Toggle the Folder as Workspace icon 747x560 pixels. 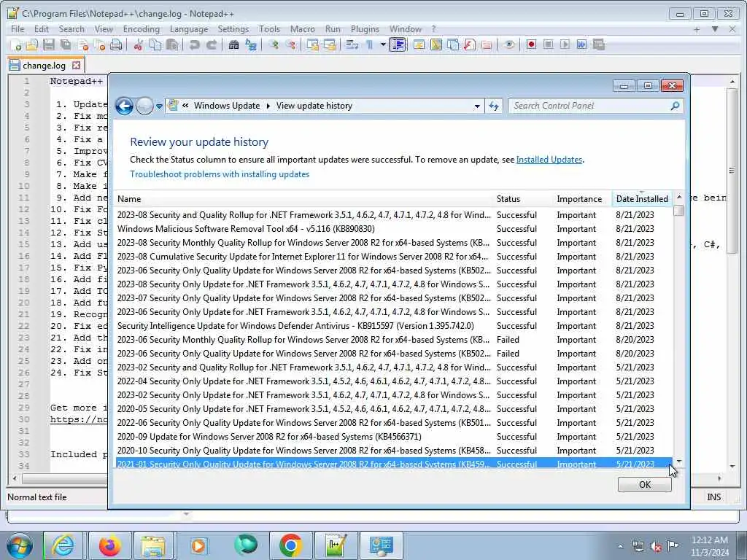point(487,44)
